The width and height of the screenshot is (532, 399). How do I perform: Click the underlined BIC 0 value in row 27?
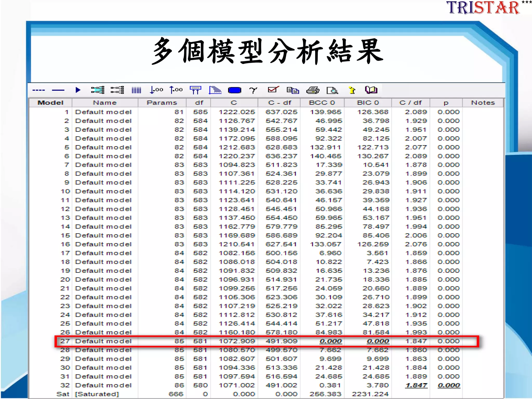378,341
